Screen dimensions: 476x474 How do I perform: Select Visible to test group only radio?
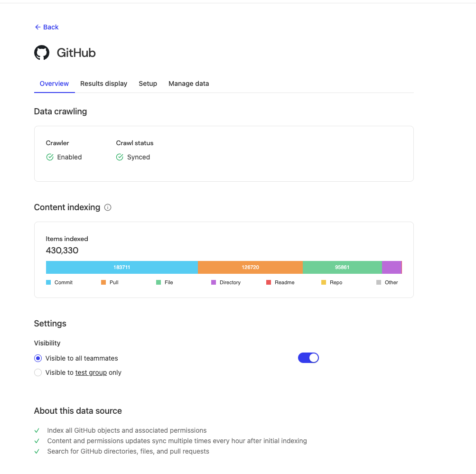tap(38, 372)
